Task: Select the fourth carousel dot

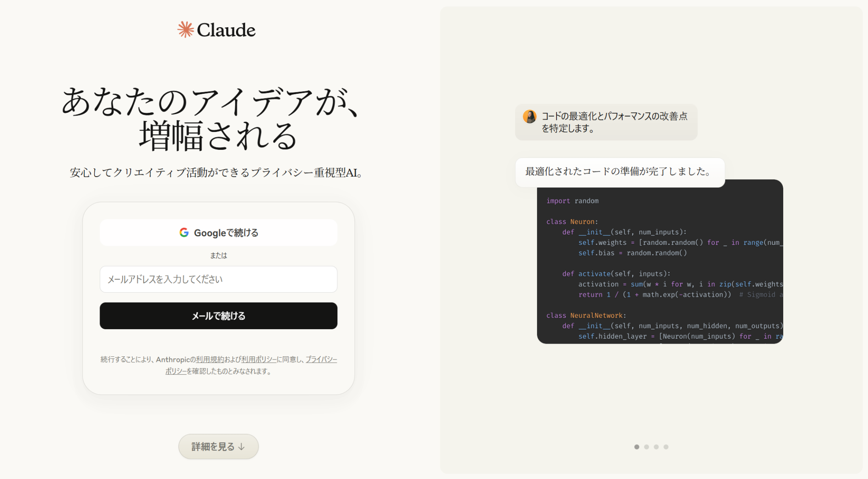Action: (x=667, y=447)
